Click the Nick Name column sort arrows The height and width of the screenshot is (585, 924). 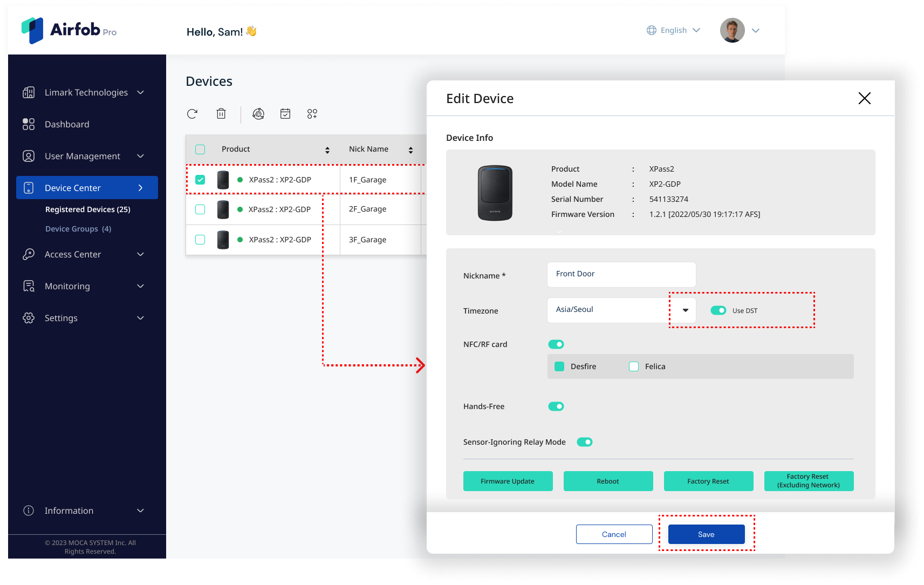click(410, 150)
